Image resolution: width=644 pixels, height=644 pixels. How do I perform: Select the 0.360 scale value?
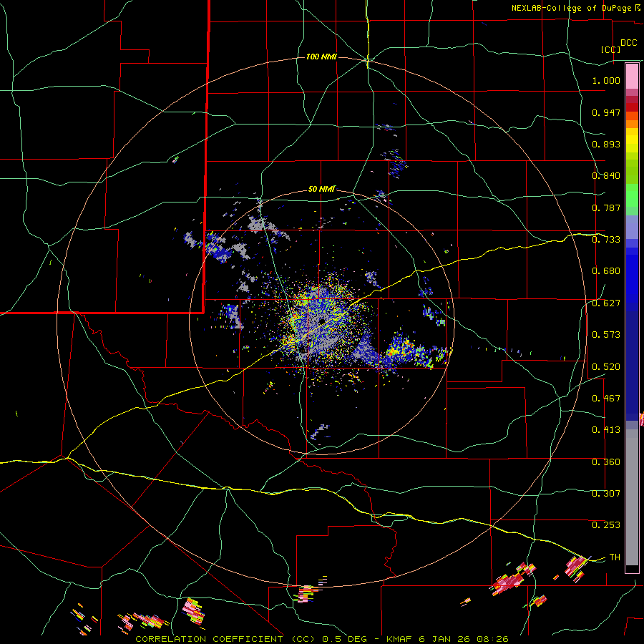click(606, 462)
